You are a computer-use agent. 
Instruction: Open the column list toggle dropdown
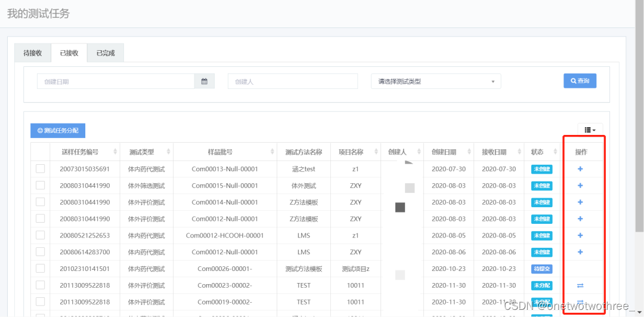coord(590,130)
